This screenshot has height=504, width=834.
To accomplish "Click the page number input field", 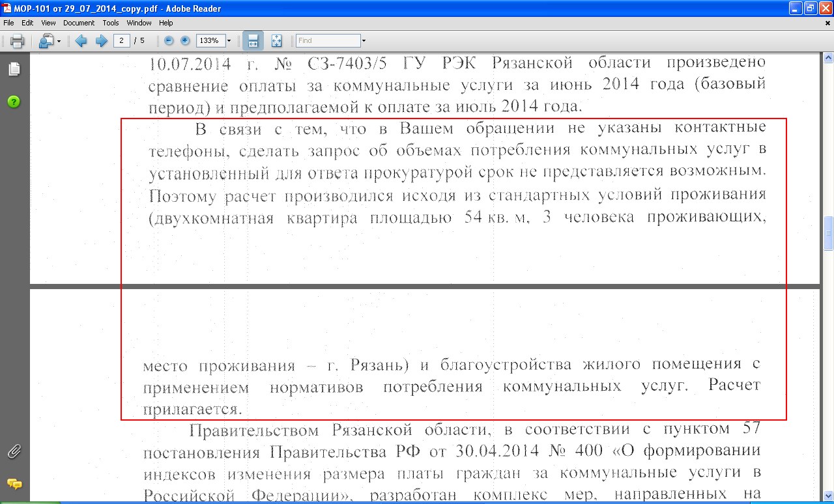I will [121, 41].
